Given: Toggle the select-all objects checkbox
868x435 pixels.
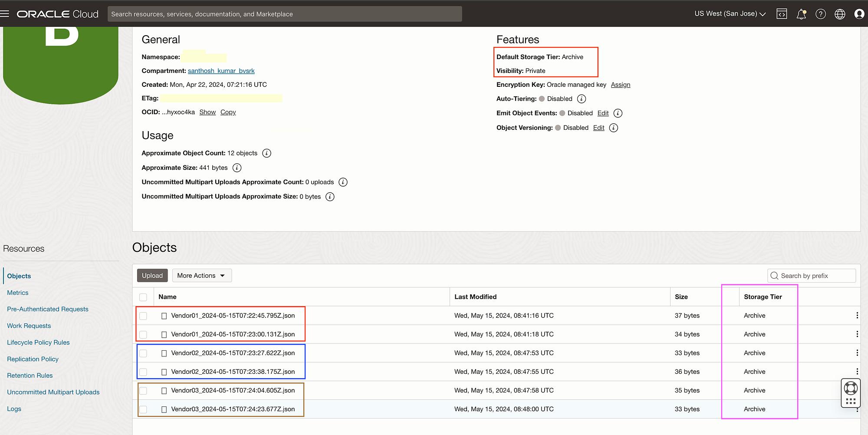Looking at the screenshot, I should tap(143, 297).
